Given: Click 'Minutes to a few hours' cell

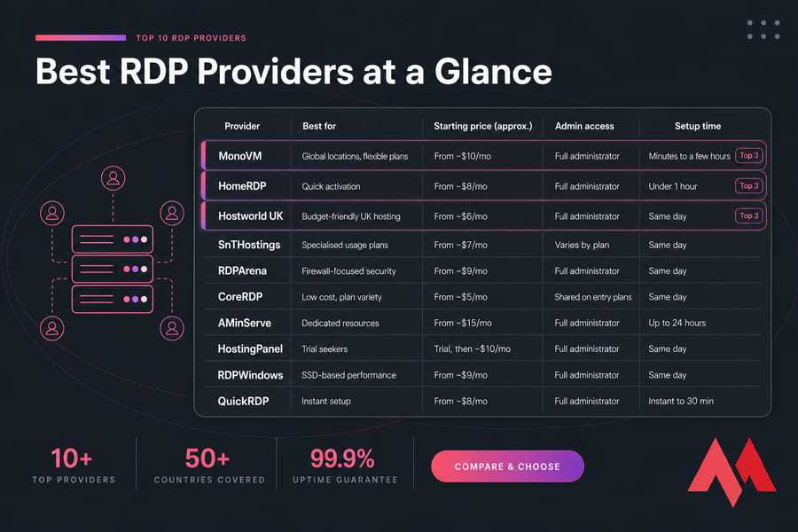Looking at the screenshot, I should click(x=689, y=156).
